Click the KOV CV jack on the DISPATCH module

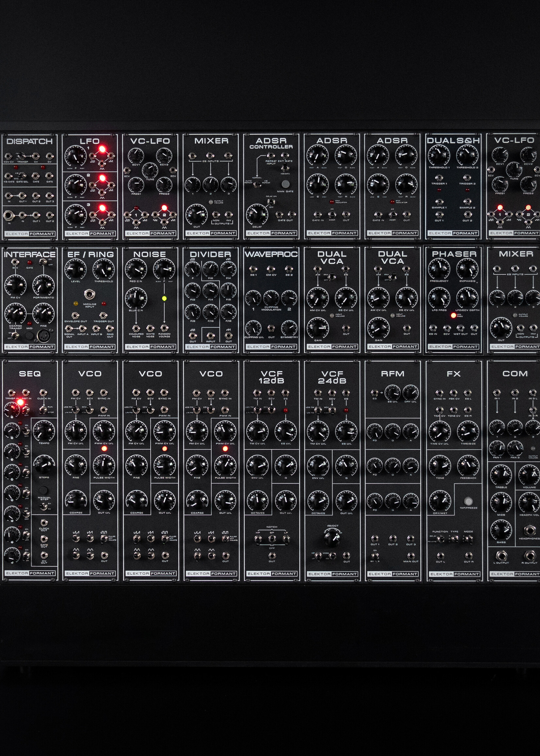tap(8, 156)
